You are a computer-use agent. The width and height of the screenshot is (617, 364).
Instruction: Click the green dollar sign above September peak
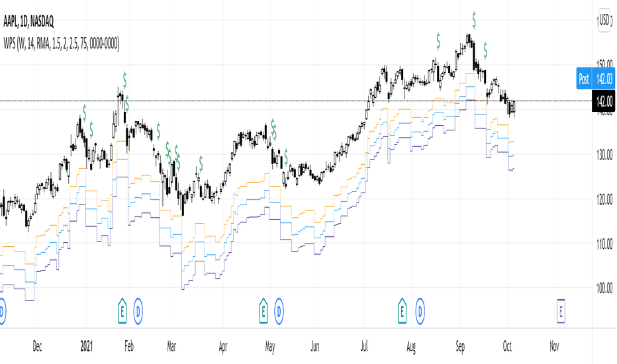(x=474, y=20)
